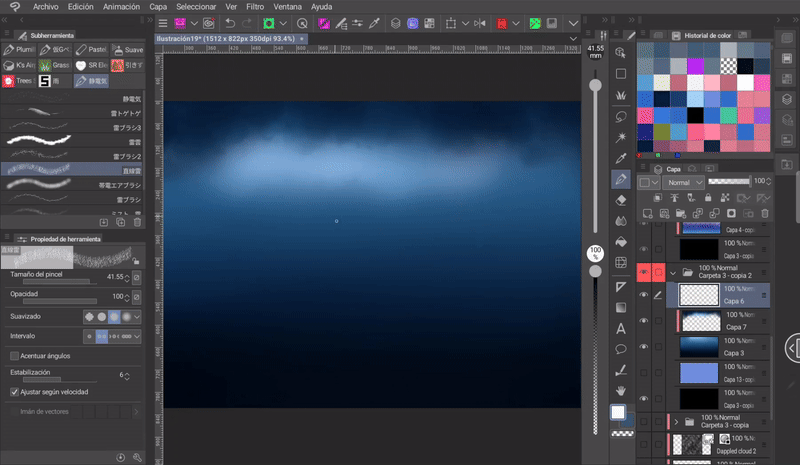Select the 雷雷 brush
The height and width of the screenshot is (465, 800).
72,141
